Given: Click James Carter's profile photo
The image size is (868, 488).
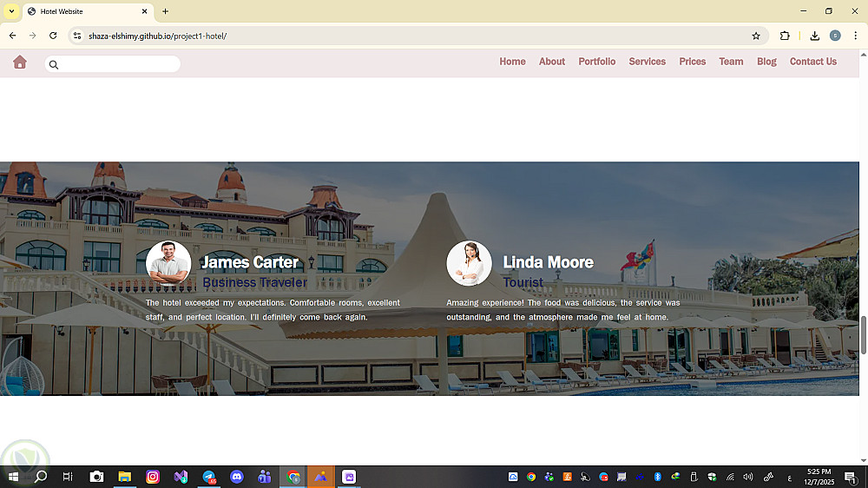Looking at the screenshot, I should [168, 263].
